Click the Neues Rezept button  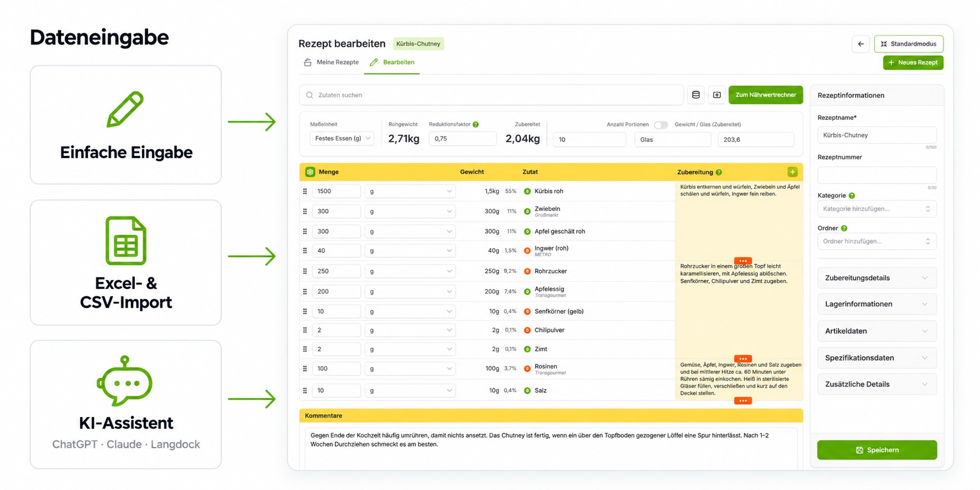point(913,62)
